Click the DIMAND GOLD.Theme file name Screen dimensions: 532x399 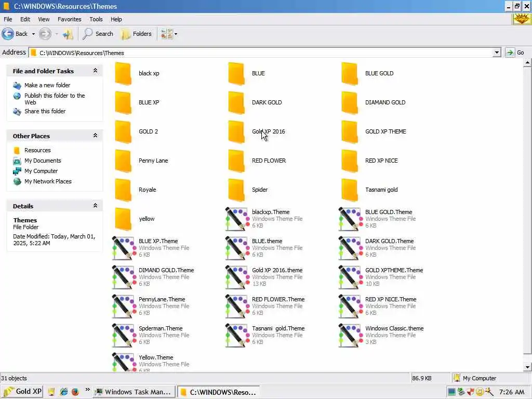(166, 270)
